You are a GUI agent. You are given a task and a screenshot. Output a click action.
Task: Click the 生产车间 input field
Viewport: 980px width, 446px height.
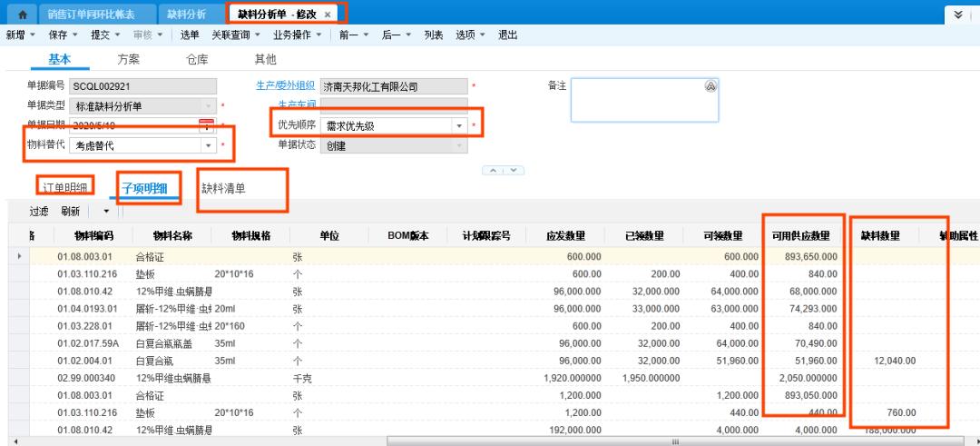click(x=394, y=105)
